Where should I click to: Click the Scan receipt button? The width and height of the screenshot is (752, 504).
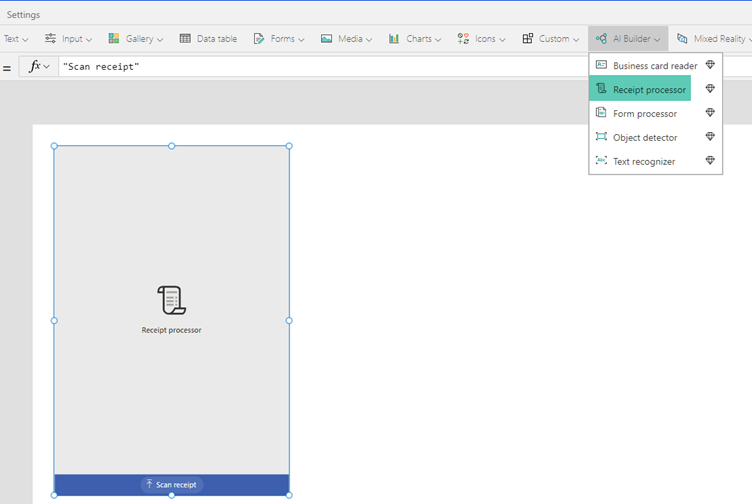click(x=172, y=484)
